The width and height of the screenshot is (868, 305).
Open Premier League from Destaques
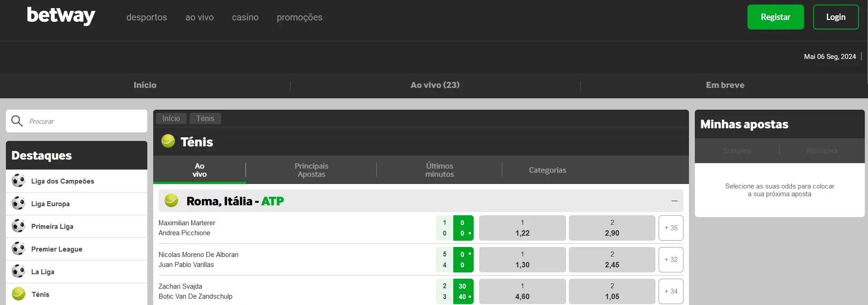click(x=77, y=249)
